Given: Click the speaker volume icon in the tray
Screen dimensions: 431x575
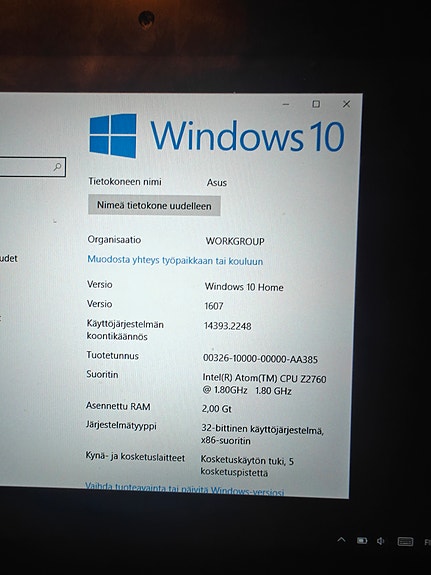Looking at the screenshot, I should 381,541.
